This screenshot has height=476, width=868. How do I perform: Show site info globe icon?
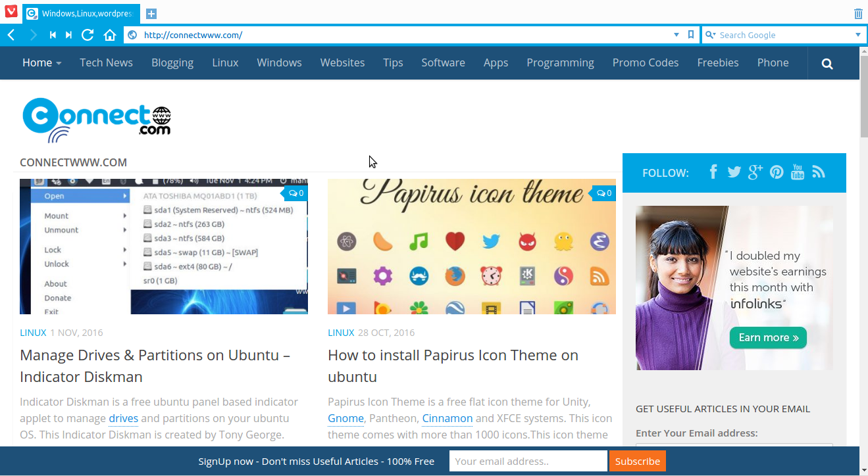coord(132,35)
